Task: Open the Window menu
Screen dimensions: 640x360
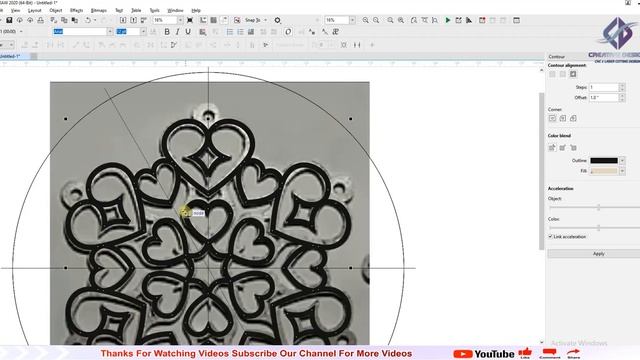Action: tap(176, 10)
